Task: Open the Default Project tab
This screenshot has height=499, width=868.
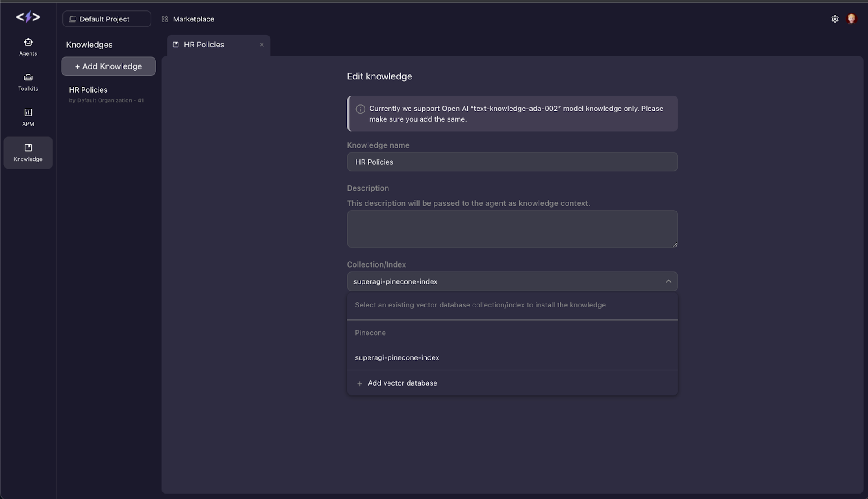Action: (106, 19)
